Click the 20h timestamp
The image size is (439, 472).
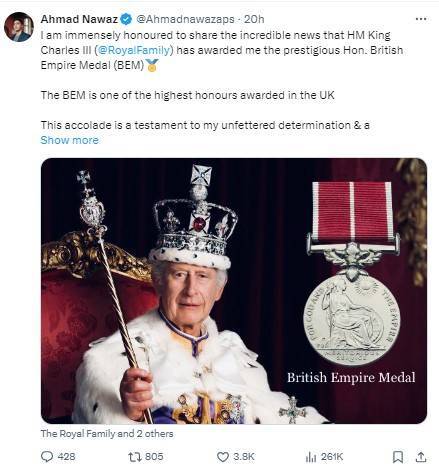254,19
